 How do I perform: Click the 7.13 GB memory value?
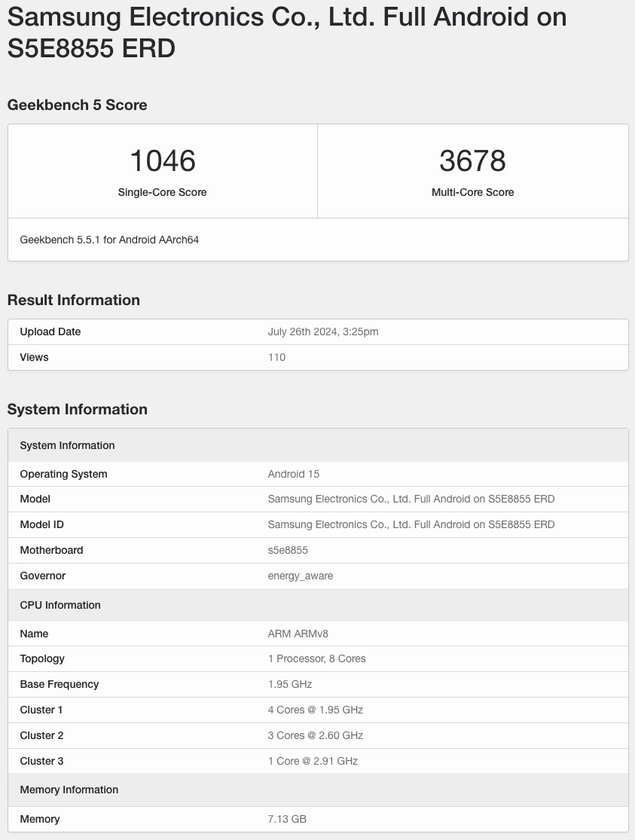pyautogui.click(x=287, y=819)
